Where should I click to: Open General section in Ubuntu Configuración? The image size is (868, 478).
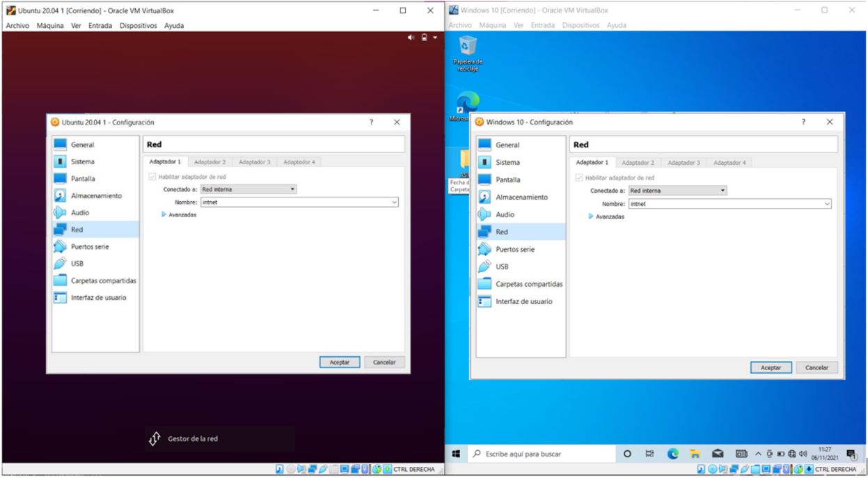coord(95,145)
